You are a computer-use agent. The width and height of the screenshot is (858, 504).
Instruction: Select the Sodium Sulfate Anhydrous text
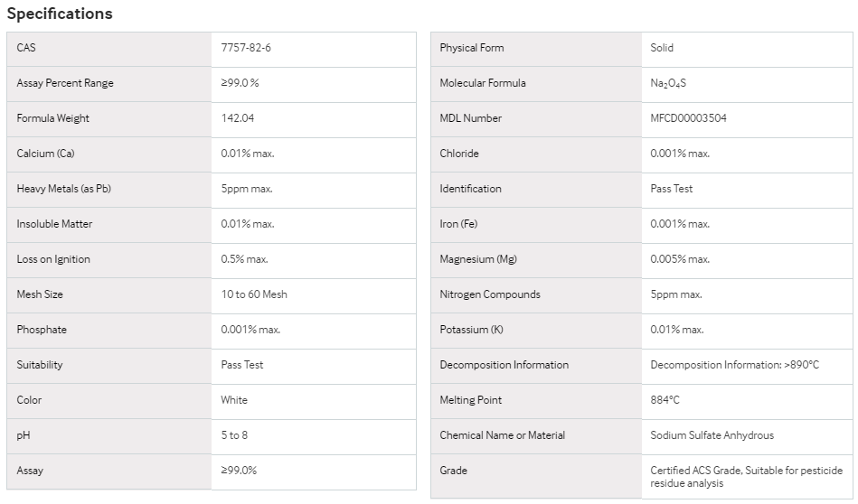click(x=712, y=435)
